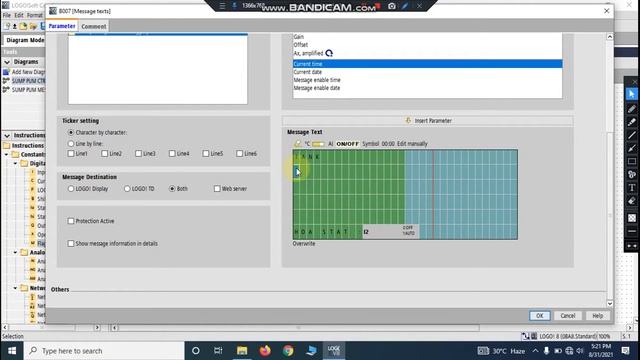Enable Protection Active checkbox

71,221
